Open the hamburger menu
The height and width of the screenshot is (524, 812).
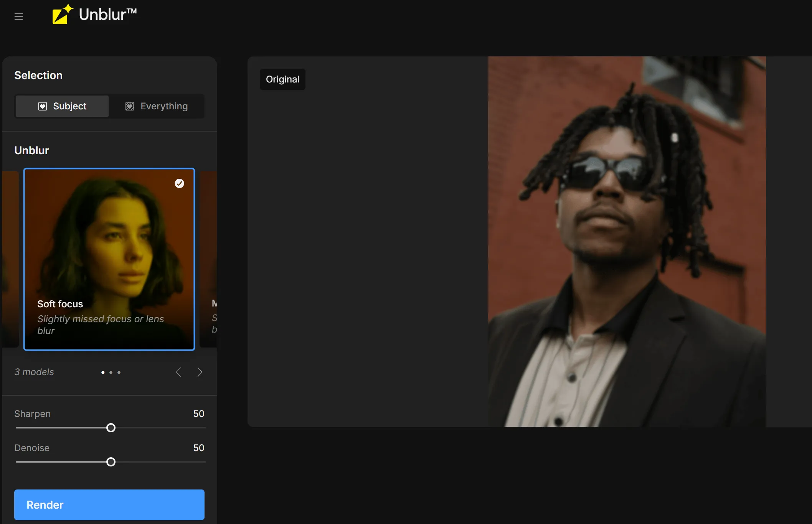tap(19, 16)
